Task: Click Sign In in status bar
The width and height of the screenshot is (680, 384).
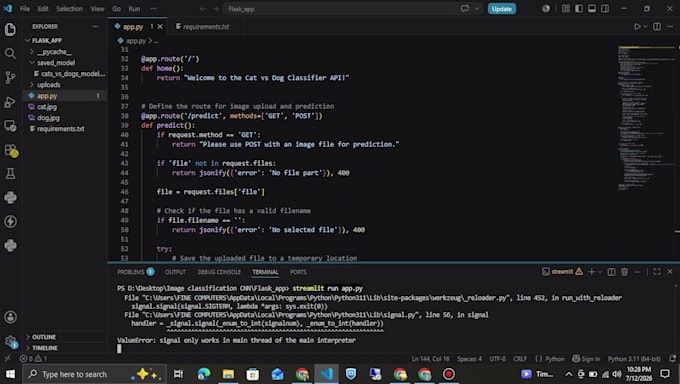Action: tap(586, 359)
